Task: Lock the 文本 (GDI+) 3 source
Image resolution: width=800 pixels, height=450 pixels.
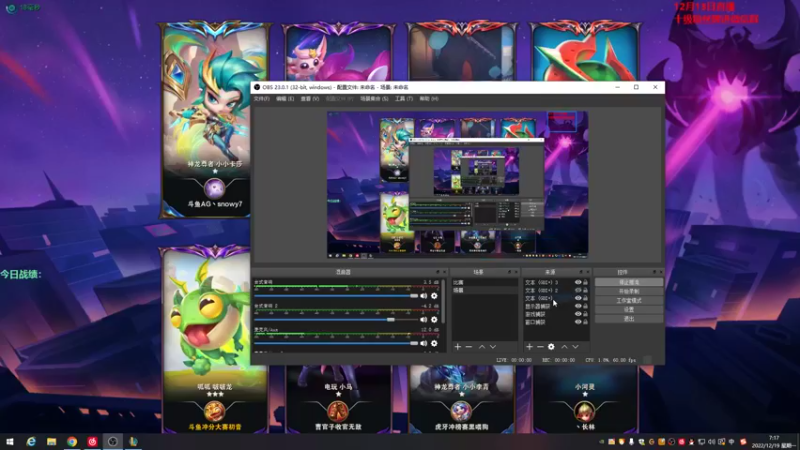Action: pos(585,282)
